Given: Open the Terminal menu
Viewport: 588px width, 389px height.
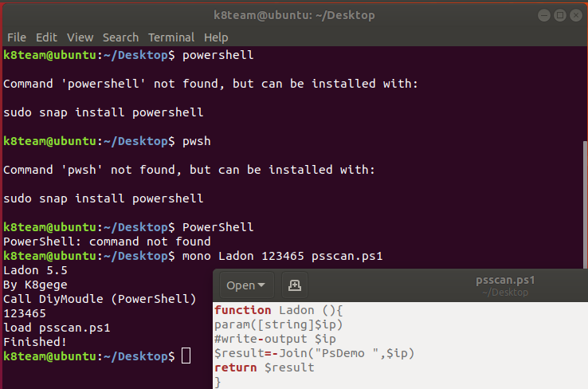Looking at the screenshot, I should (x=171, y=37).
